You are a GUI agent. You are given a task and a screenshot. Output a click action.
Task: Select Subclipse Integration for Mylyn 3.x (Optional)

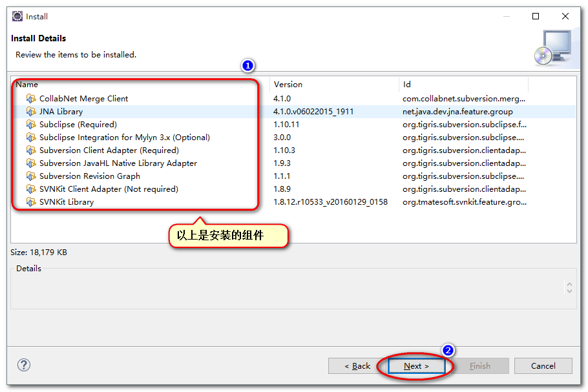click(x=125, y=138)
